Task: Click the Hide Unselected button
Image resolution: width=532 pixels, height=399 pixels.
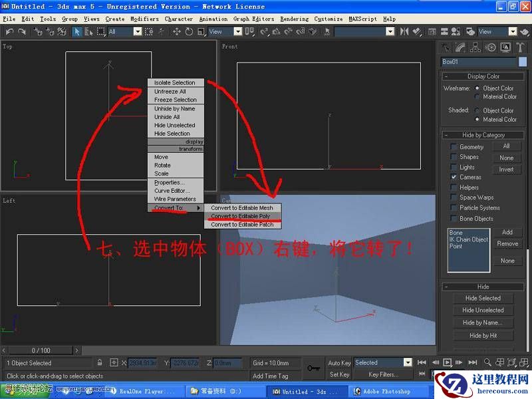Action: click(483, 310)
